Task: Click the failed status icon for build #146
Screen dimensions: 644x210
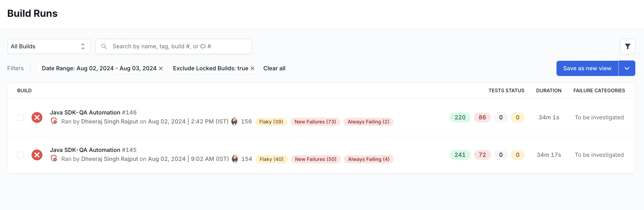Action: point(37,117)
